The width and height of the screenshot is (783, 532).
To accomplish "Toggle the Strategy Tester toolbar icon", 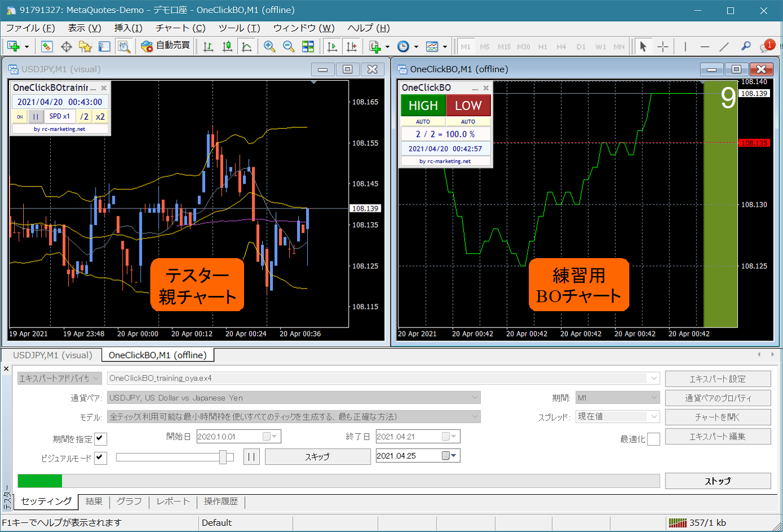I will click(124, 46).
